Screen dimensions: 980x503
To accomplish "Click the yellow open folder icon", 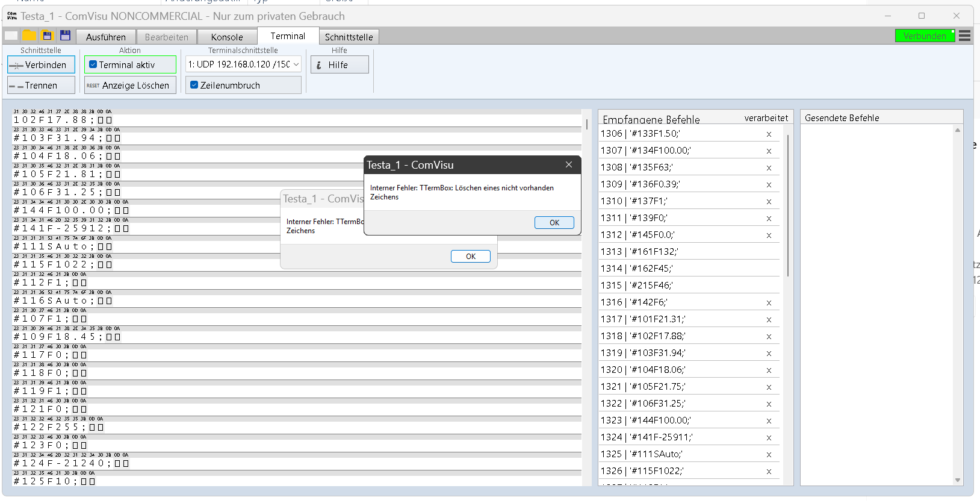I will coord(29,36).
